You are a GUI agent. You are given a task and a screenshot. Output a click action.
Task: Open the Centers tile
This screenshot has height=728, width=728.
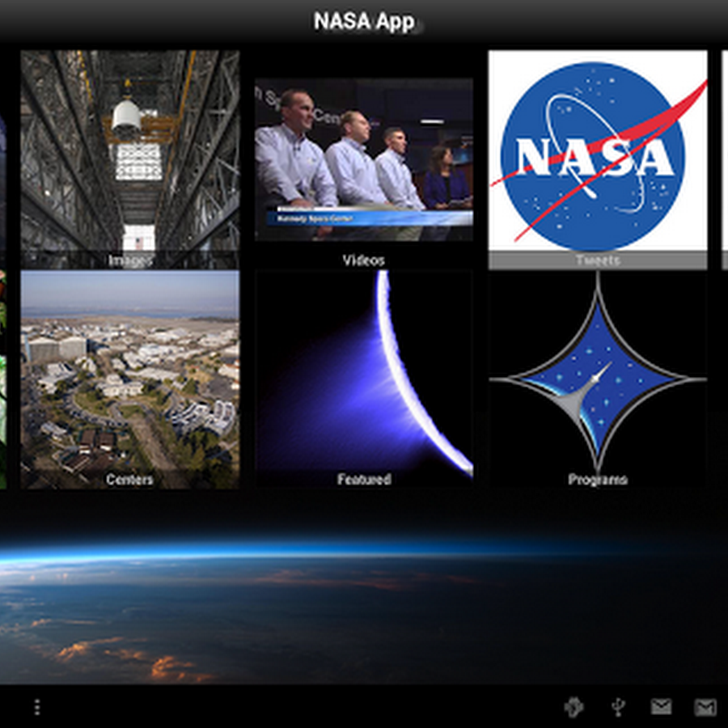point(130,379)
